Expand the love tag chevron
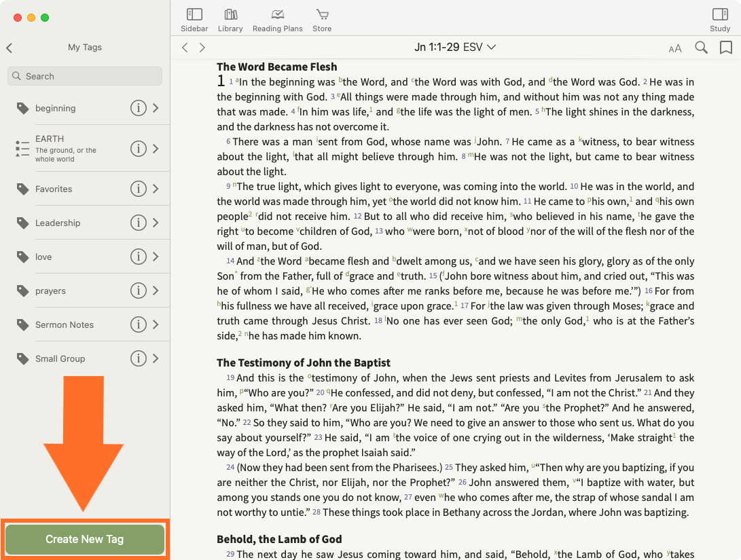 pyautogui.click(x=156, y=257)
